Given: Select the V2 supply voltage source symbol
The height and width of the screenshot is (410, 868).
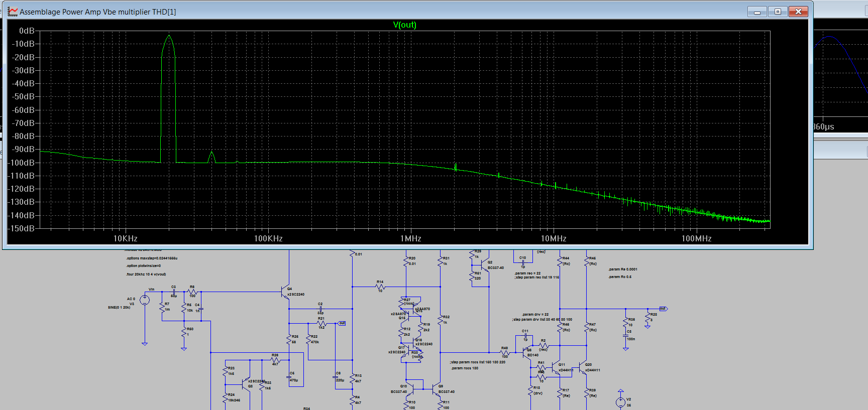Looking at the screenshot, I should pyautogui.click(x=621, y=402).
